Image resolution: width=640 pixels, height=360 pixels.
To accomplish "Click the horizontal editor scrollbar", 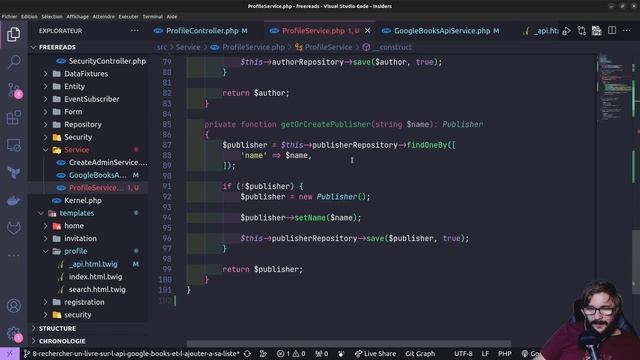I will pyautogui.click(x=348, y=344).
